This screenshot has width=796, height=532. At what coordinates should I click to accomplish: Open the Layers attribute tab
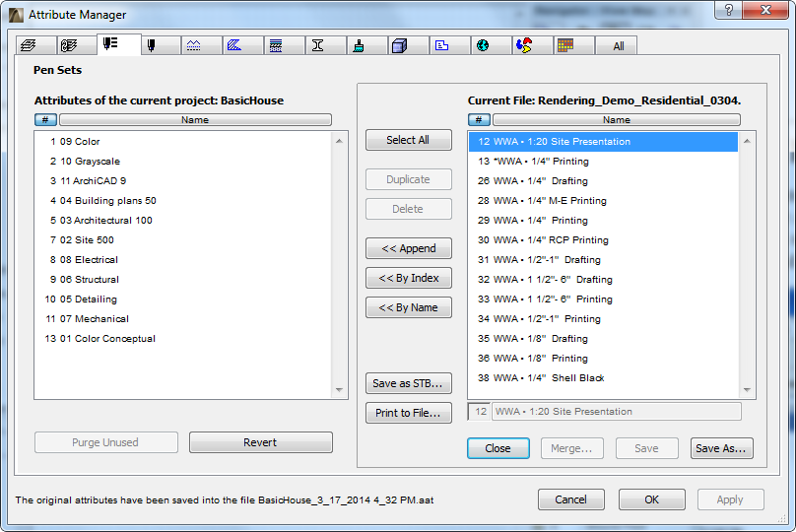pos(35,45)
